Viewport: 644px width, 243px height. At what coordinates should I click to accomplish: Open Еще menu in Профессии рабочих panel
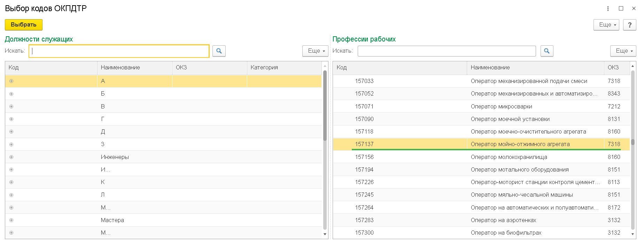click(623, 51)
